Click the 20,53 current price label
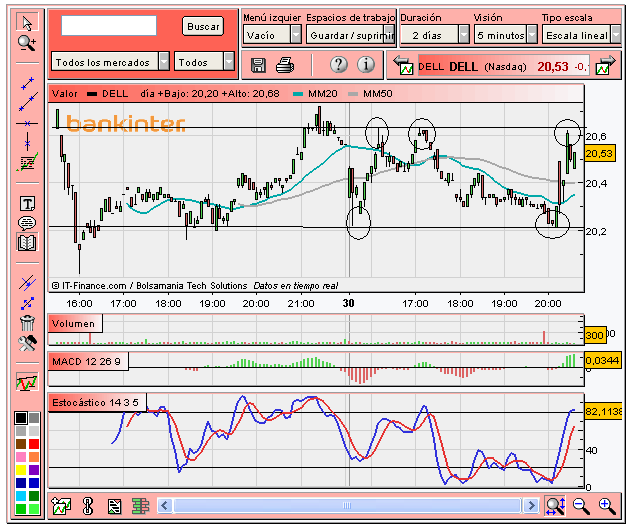The width and height of the screenshot is (630, 527). pyautogui.click(x=599, y=154)
